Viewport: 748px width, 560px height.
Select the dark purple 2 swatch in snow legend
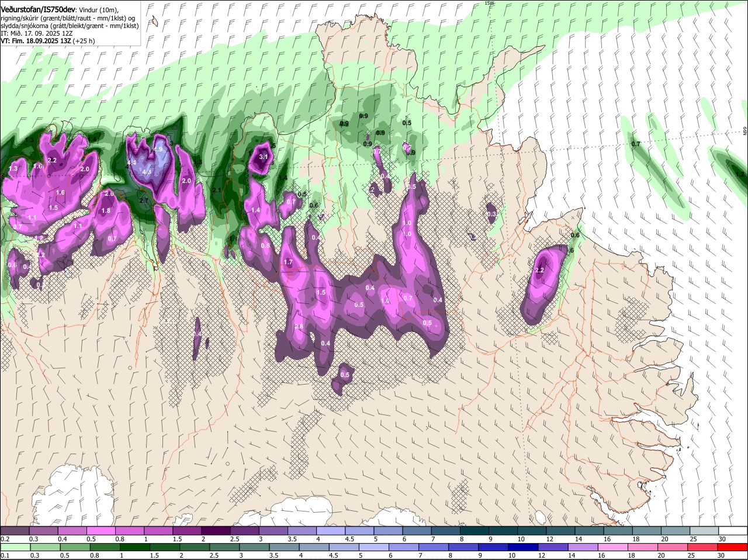point(216,530)
